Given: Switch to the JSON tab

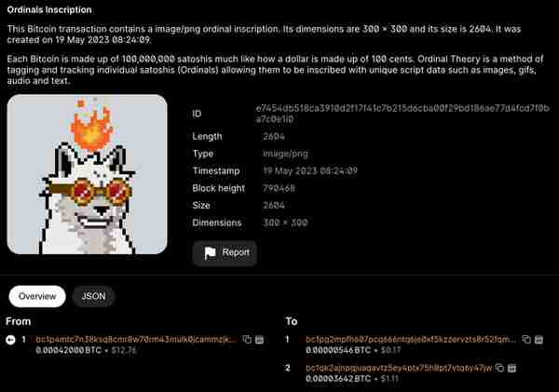Looking at the screenshot, I should point(93,296).
